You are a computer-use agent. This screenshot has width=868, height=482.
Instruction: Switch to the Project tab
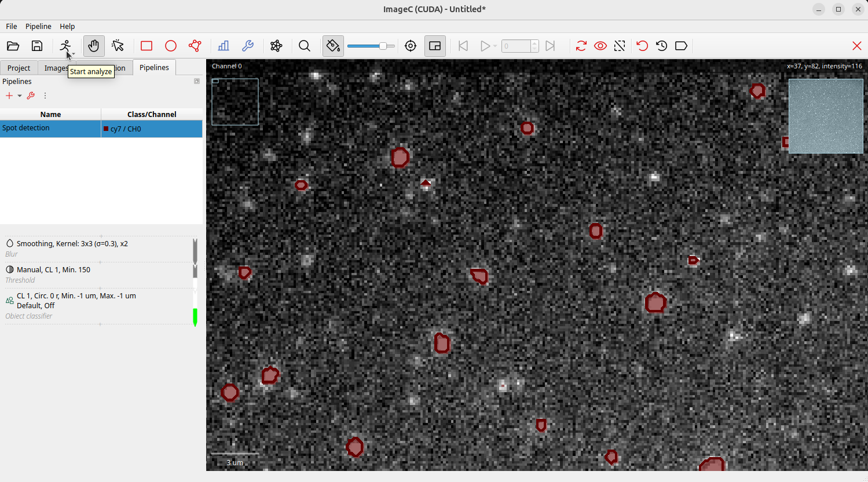pyautogui.click(x=19, y=68)
